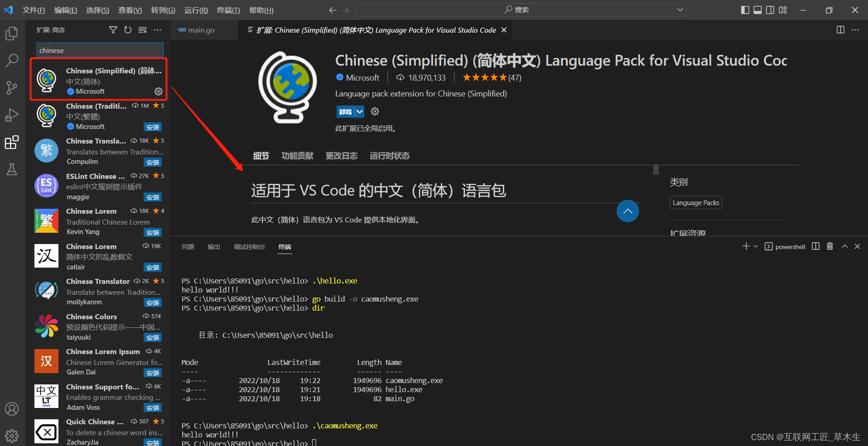Toggle the bottom panel visibility
The image size is (868, 446).
coord(757,10)
